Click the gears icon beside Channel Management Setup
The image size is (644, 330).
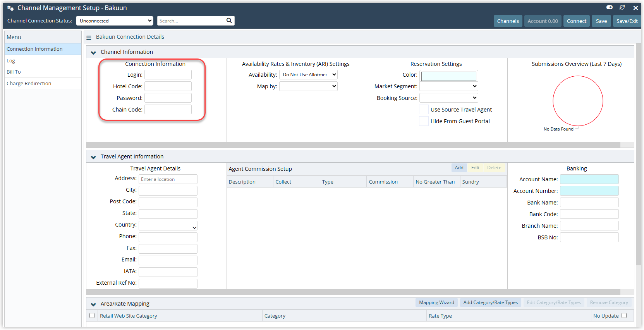tap(10, 8)
